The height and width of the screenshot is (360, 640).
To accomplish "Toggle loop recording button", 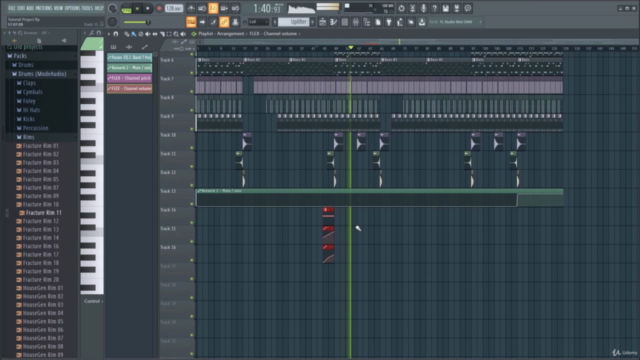I will click(x=236, y=8).
